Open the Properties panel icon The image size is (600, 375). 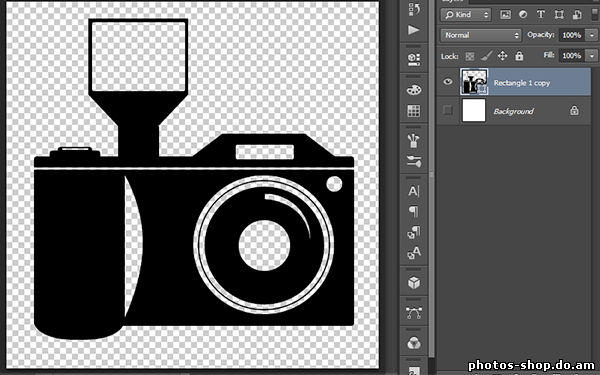click(414, 59)
